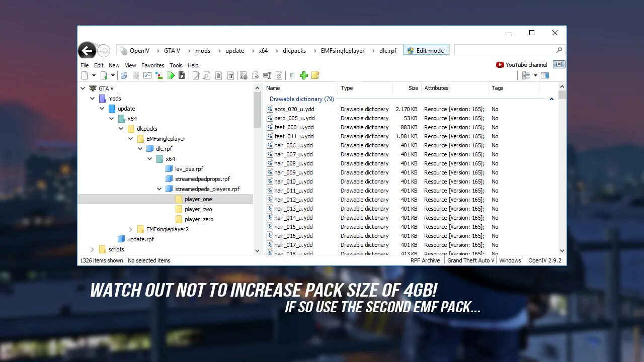Viewport: 644px width, 362px height.
Task: Open the Edit menu
Action: click(99, 65)
